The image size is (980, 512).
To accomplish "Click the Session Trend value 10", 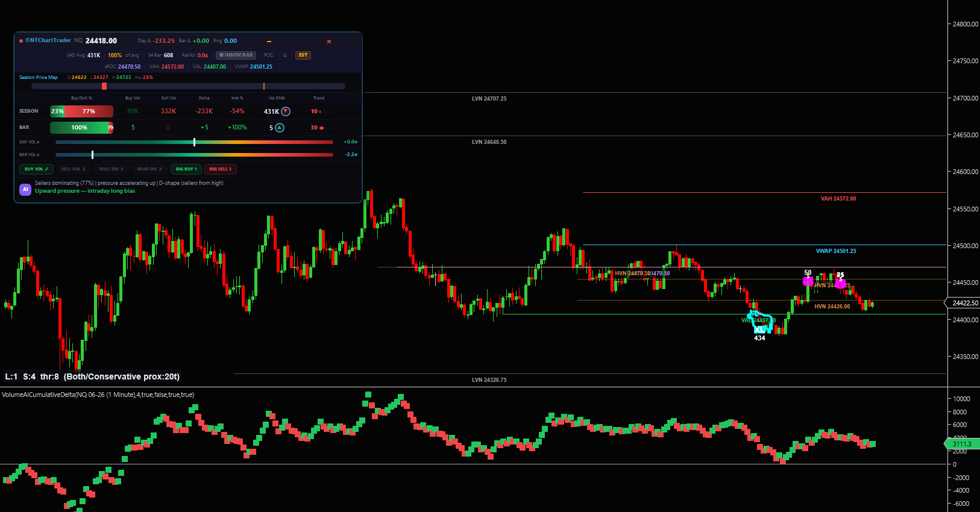I will 314,111.
